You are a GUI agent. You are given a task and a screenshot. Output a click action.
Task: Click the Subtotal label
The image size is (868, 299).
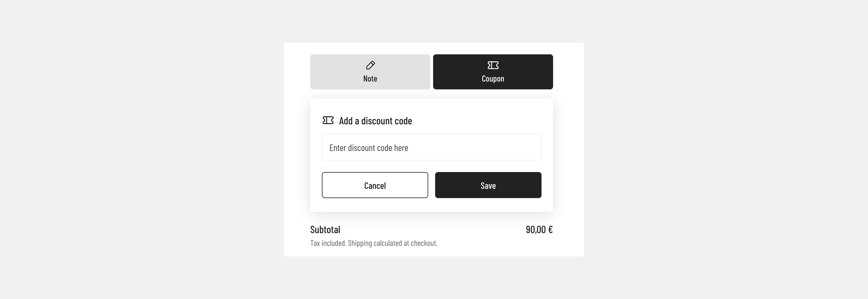[325, 230]
